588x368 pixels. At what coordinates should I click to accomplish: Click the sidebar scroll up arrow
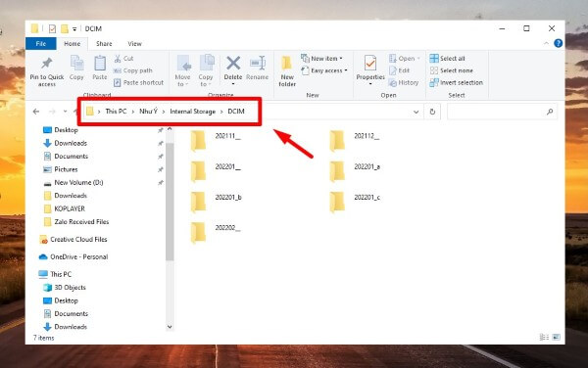(x=170, y=129)
